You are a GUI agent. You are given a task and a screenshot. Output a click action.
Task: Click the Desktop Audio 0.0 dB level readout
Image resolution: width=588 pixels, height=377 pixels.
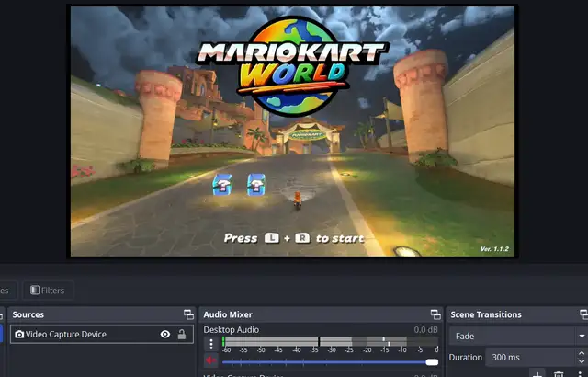(x=425, y=330)
